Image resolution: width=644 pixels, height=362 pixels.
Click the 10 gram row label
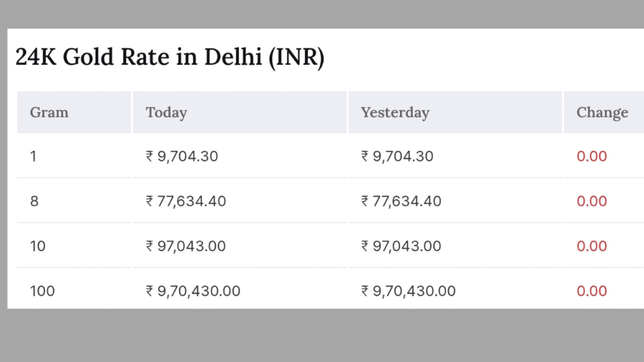(x=38, y=246)
